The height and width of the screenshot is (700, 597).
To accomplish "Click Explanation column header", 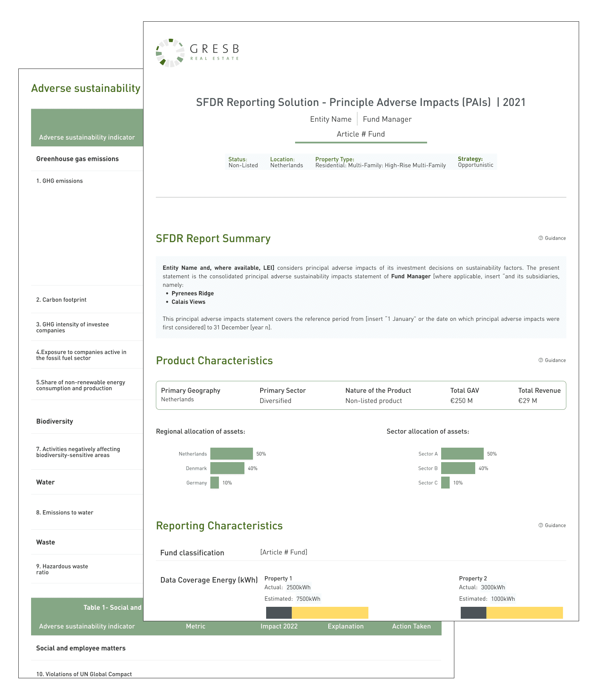I will click(x=346, y=626).
